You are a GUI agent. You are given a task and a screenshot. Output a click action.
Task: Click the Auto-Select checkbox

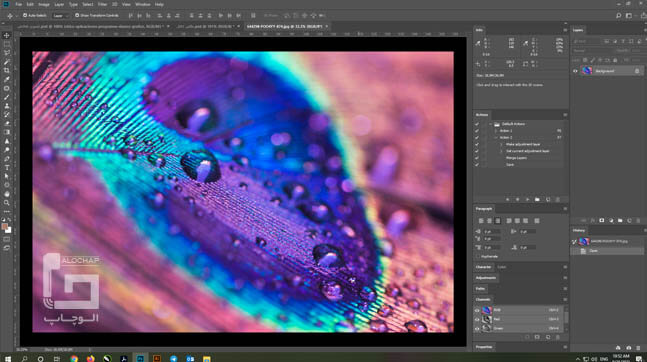(25, 15)
